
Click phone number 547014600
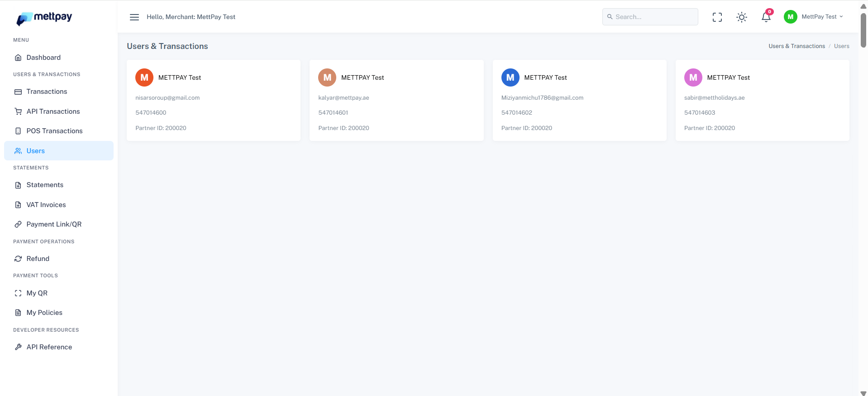pos(151,113)
